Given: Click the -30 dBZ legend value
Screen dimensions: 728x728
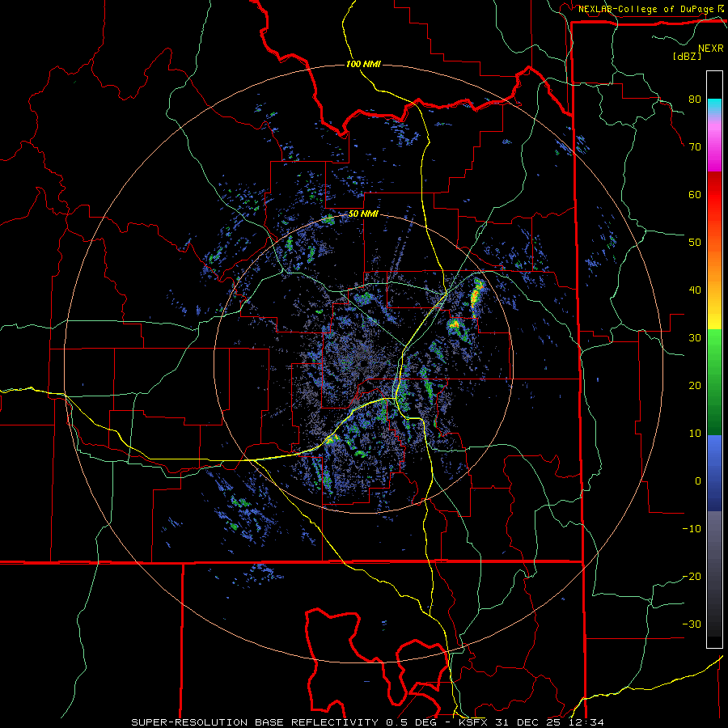Looking at the screenshot, I should (692, 624).
